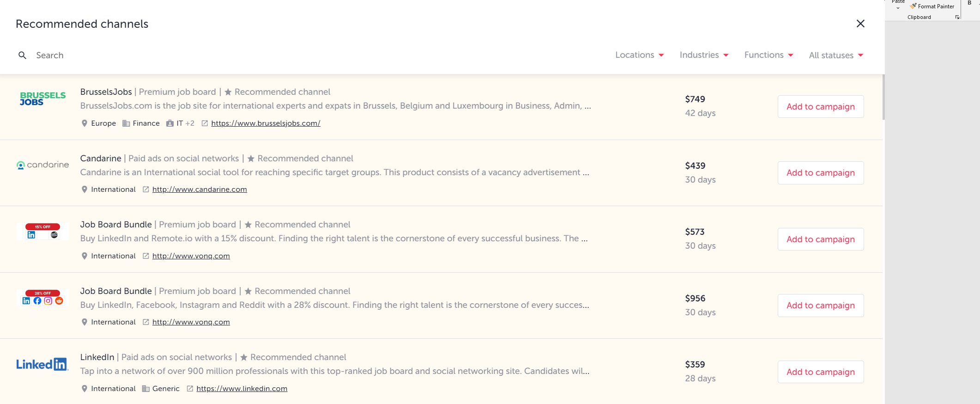Open the linkedin.com link
980x404 pixels.
click(x=242, y=389)
